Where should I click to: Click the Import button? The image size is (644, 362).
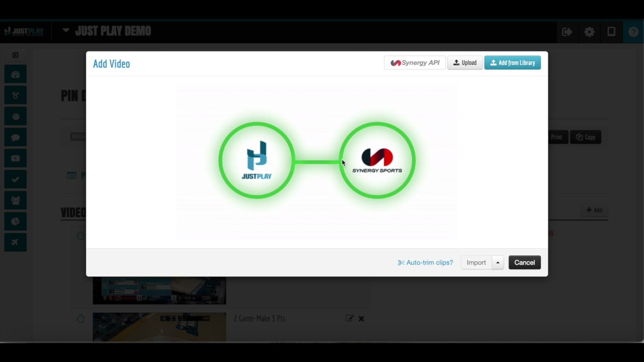[x=476, y=262]
